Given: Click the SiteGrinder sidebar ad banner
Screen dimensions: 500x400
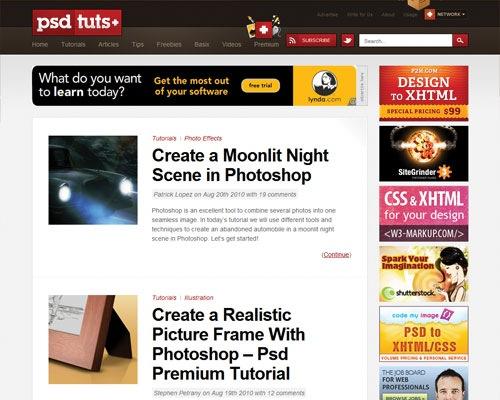Looking at the screenshot, I should [424, 154].
